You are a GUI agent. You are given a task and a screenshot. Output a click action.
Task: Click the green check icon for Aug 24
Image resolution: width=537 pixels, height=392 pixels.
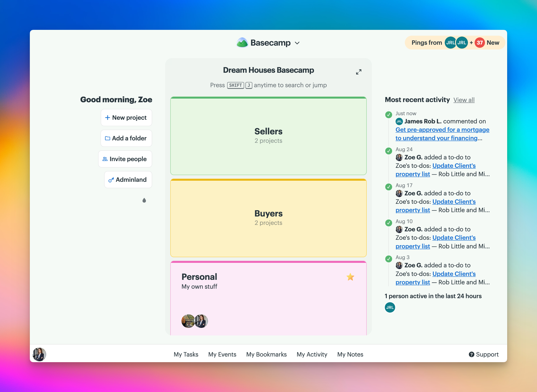(x=389, y=151)
